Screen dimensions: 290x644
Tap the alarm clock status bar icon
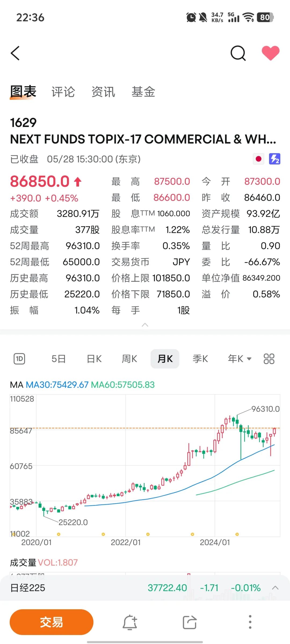pos(191,17)
